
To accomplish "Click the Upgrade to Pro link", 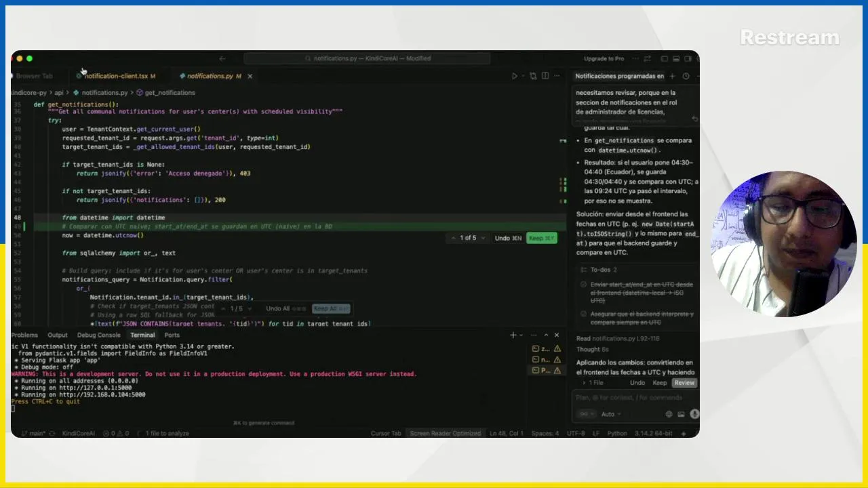I will click(x=604, y=58).
